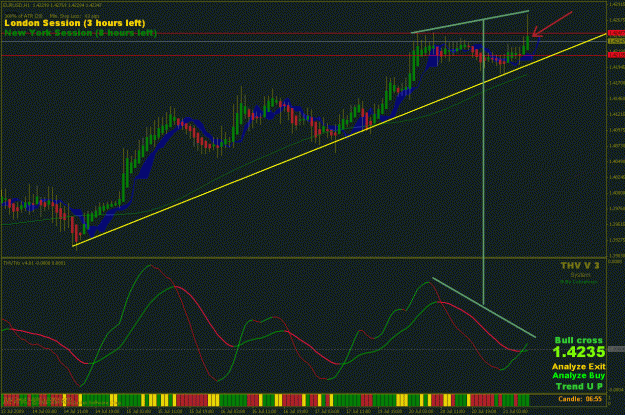This screenshot has height=415, width=625.
Task: Click the EURUSD,H1 chart title at the top left
Action: 52,6
